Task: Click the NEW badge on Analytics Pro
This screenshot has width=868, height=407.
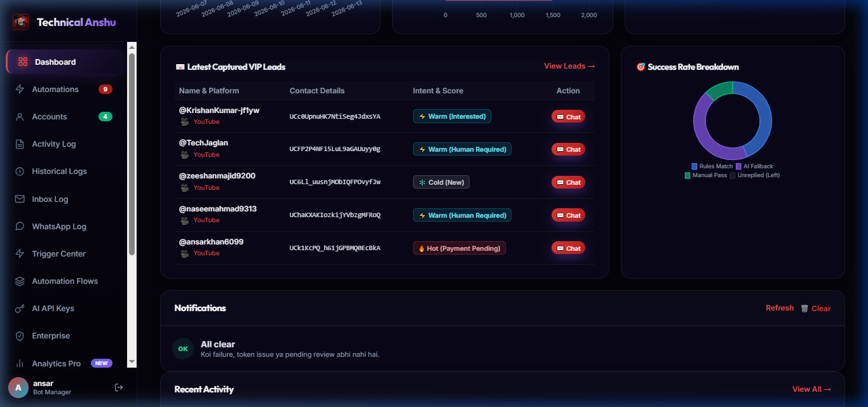Action: (x=102, y=364)
